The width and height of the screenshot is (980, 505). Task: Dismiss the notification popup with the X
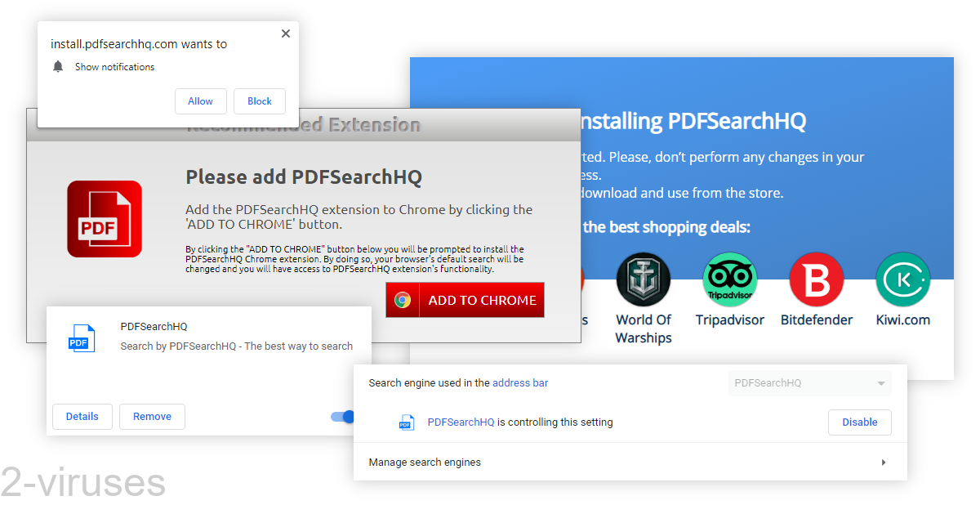pos(285,34)
